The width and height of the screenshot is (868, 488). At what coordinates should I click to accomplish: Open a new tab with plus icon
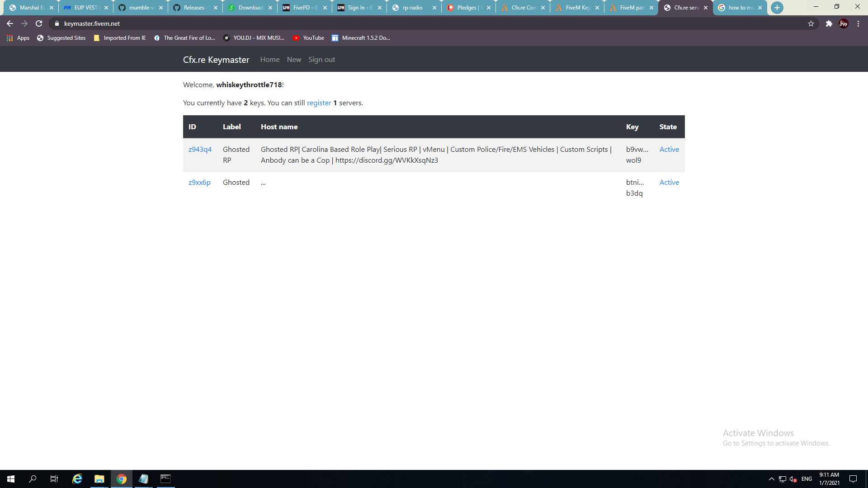click(x=777, y=8)
